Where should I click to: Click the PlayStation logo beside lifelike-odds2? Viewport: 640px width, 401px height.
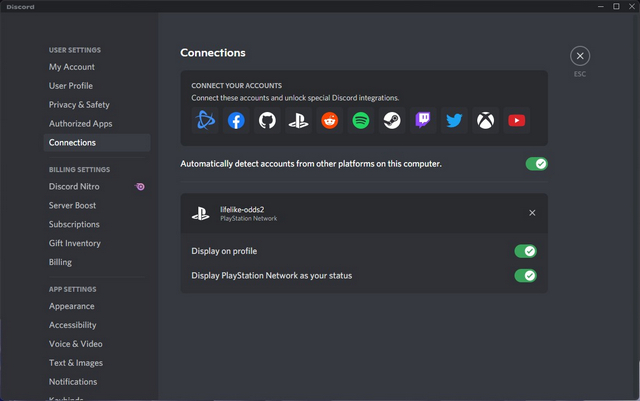200,213
